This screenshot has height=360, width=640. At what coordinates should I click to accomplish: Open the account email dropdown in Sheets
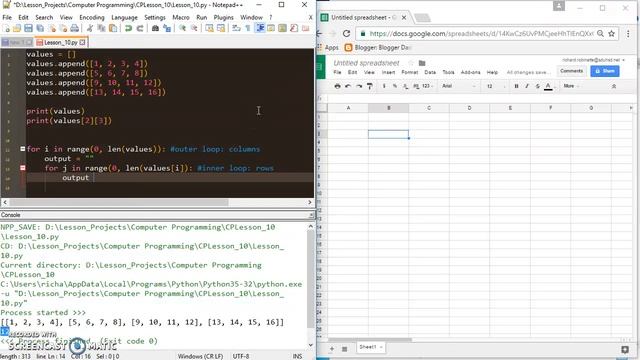tap(593, 60)
